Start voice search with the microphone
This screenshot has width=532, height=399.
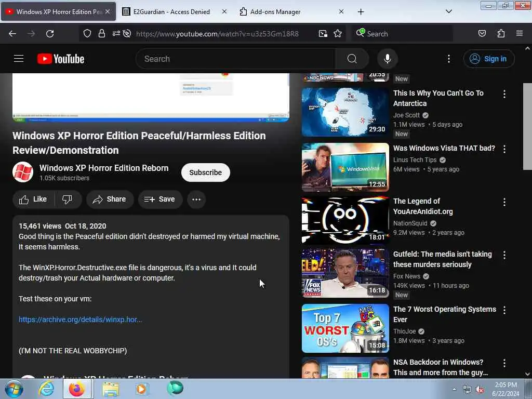pyautogui.click(x=388, y=59)
